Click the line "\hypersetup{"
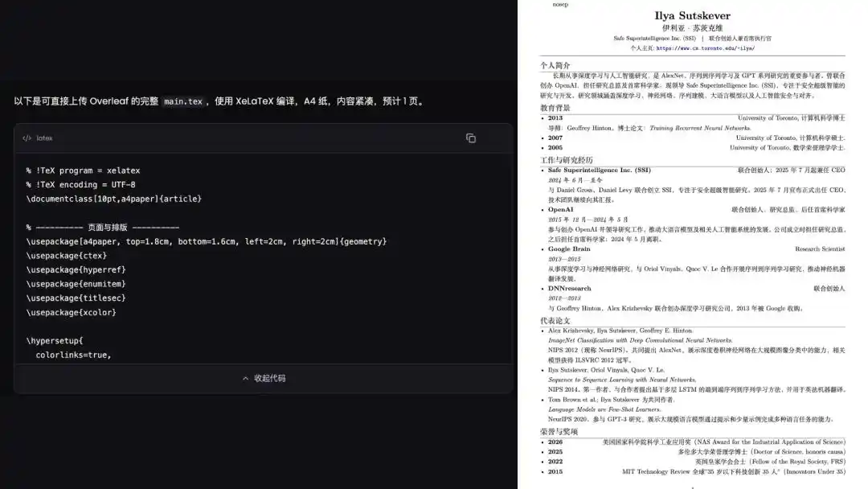The height and width of the screenshot is (489, 868). [55, 340]
